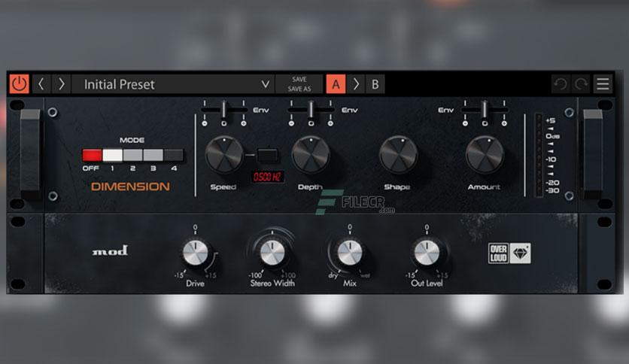Toggle the orange power bypass button
The width and height of the screenshot is (629, 364).
pos(20,84)
